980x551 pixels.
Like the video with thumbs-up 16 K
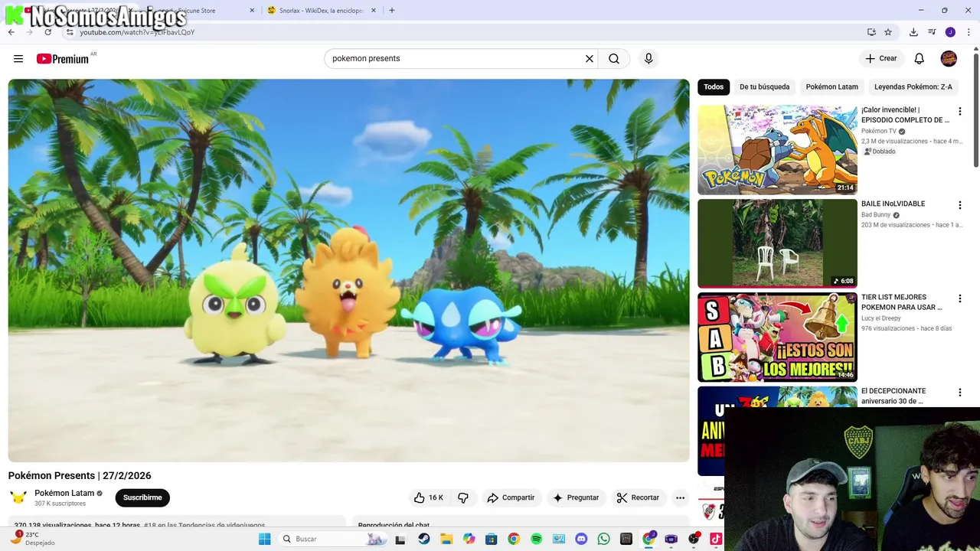coord(429,497)
